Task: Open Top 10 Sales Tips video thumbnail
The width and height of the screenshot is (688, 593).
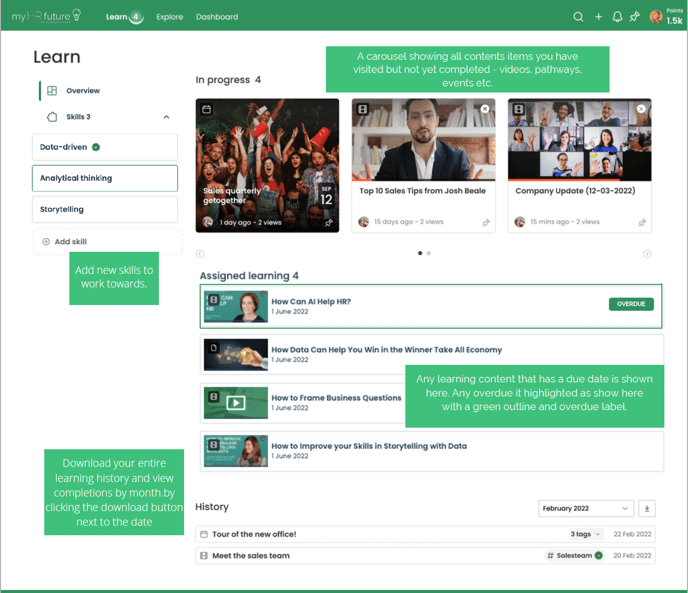Action: (423, 140)
